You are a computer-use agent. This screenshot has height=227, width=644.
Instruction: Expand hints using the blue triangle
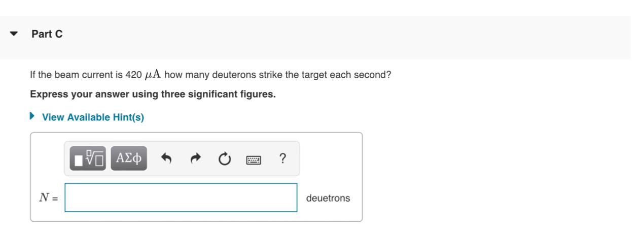[x=33, y=116]
